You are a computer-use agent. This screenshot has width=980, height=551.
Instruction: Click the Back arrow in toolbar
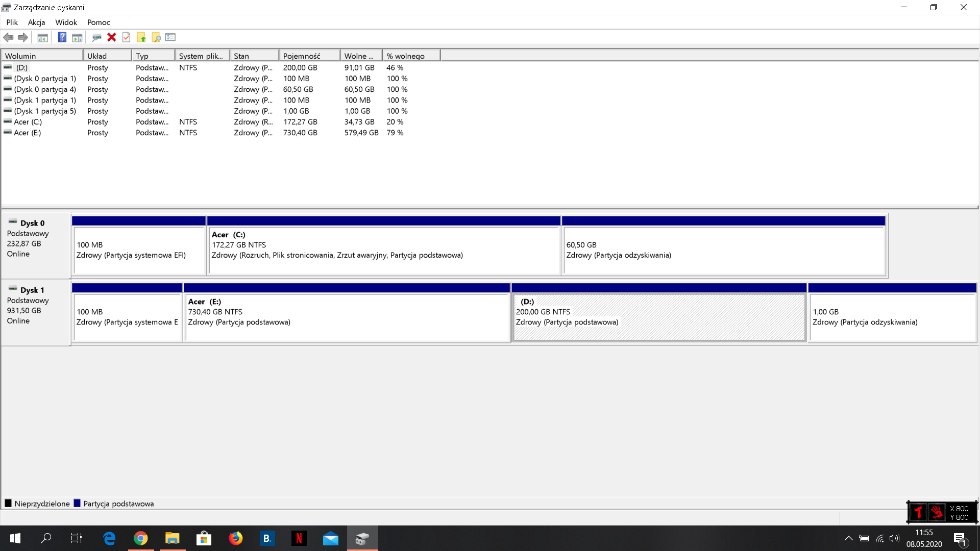[x=8, y=37]
